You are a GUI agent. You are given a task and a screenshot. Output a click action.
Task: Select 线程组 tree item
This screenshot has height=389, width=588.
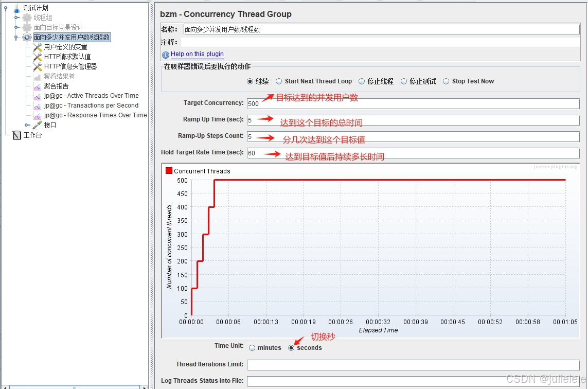43,17
